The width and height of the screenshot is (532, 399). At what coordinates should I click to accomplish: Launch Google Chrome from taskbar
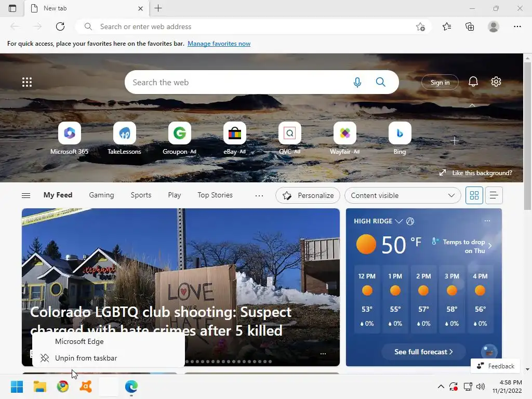tap(63, 387)
